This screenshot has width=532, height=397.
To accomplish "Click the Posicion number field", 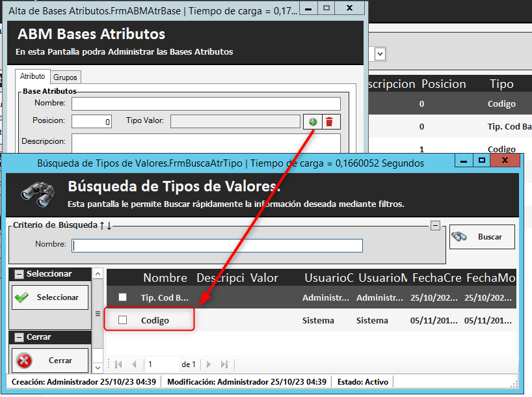I will coord(92,121).
